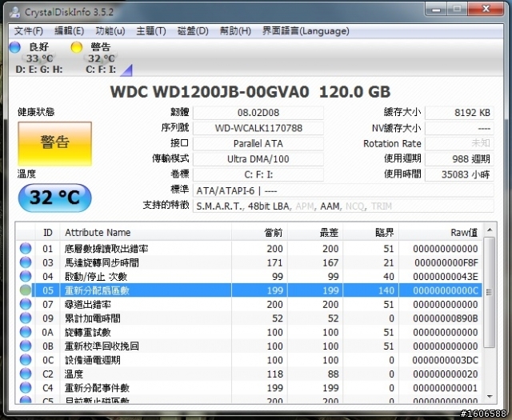Viewport: 512px width, 420px height.
Task: Open the 磁盤(D) menu
Action: coord(193,31)
